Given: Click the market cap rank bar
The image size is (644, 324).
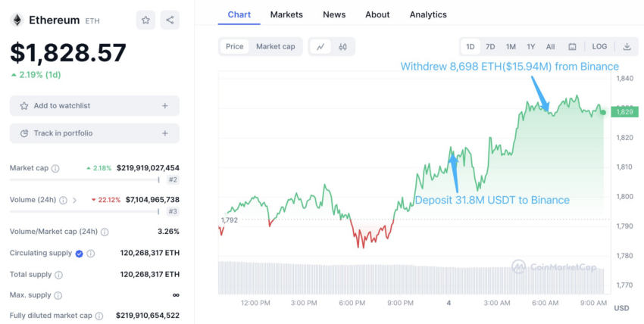Looking at the screenshot, I should pos(85,179).
